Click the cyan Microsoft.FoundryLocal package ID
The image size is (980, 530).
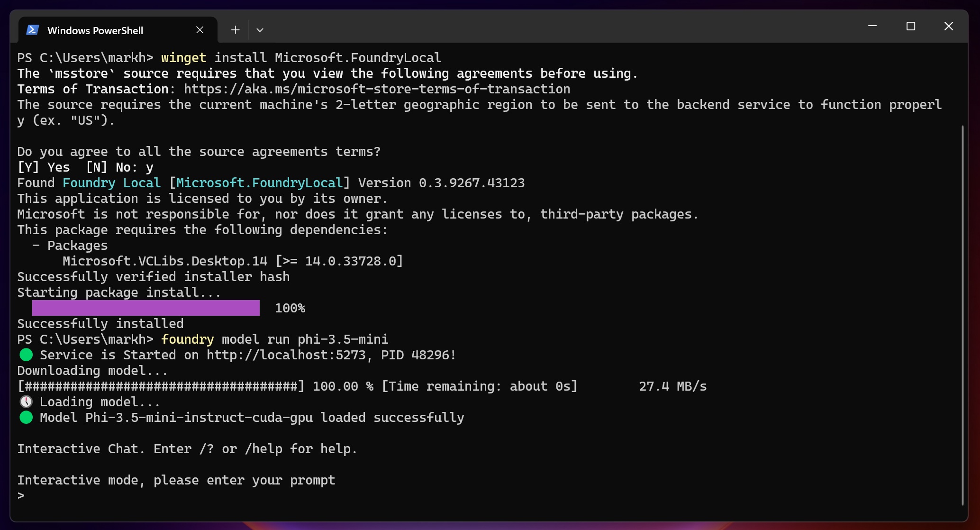click(x=259, y=183)
